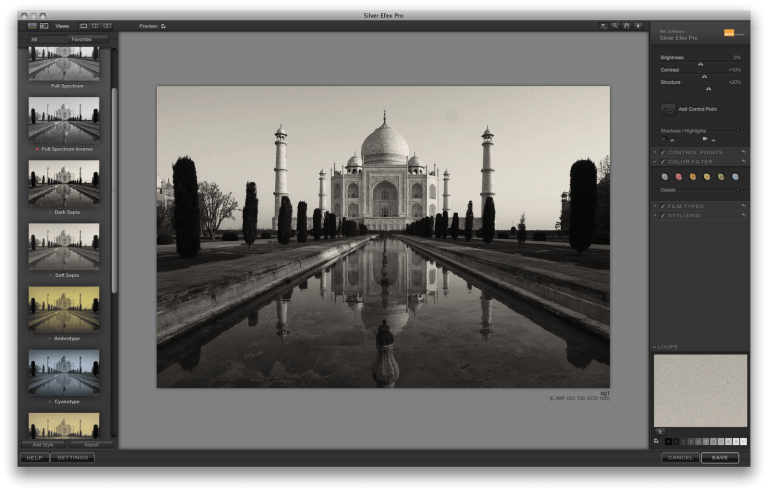
Task: Select the red color filter
Action: (679, 177)
